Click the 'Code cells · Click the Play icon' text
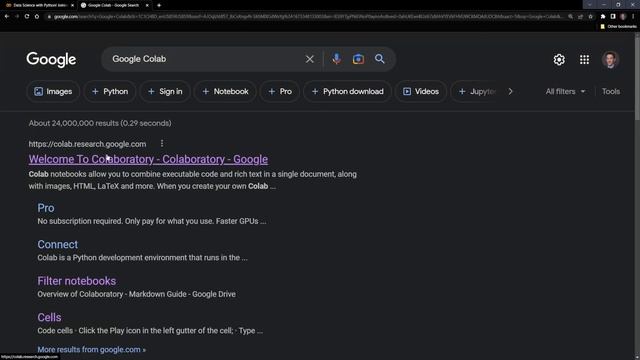Screen dimensions: 640x360 pyautogui.click(x=150, y=331)
